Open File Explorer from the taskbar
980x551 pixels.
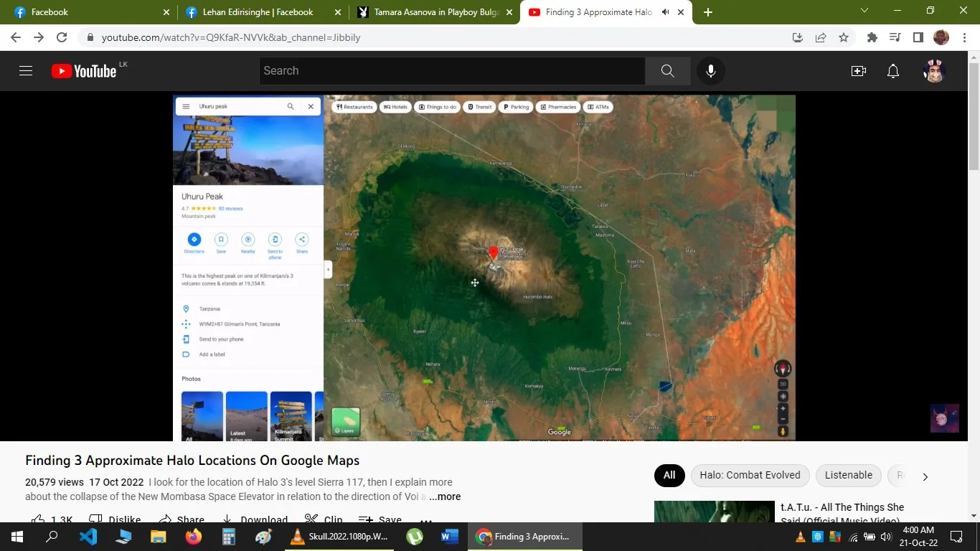click(159, 537)
